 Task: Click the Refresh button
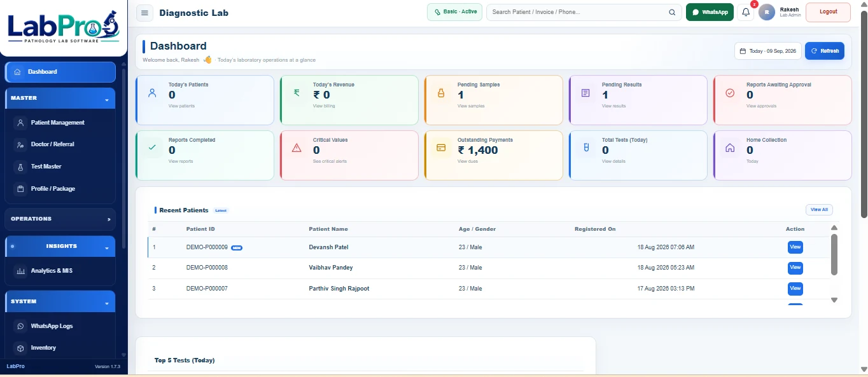pos(825,51)
